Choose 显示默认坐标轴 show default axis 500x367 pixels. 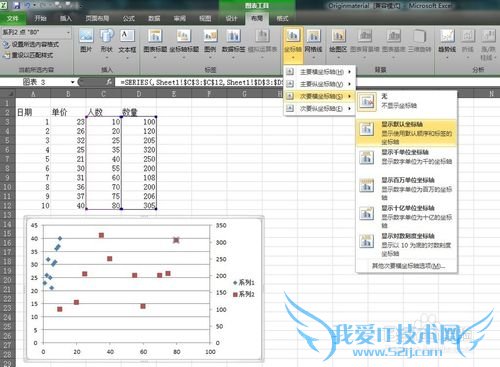point(406,133)
